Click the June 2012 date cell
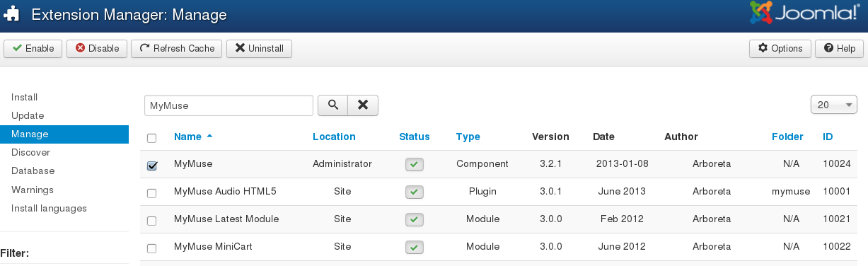The height and width of the screenshot is (266, 868). click(x=623, y=247)
